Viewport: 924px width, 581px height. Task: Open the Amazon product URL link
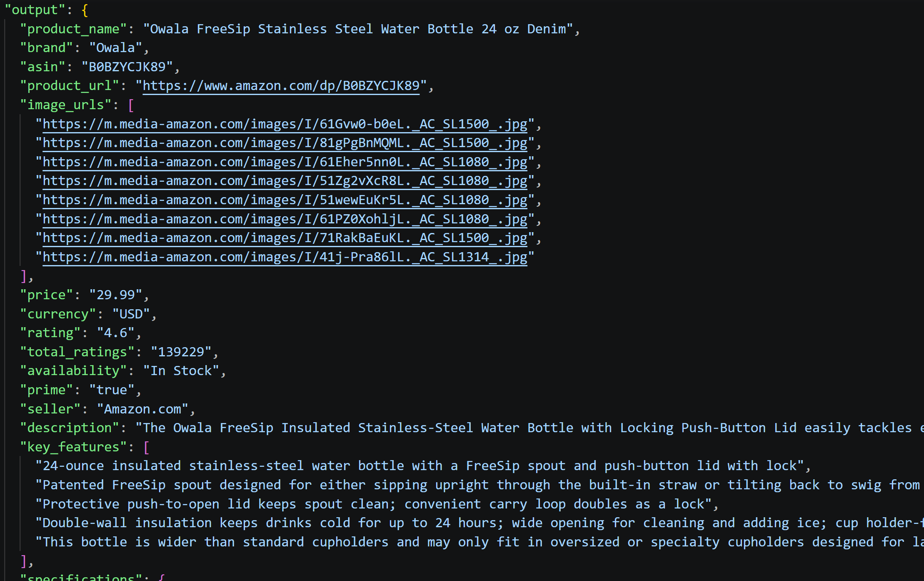281,86
